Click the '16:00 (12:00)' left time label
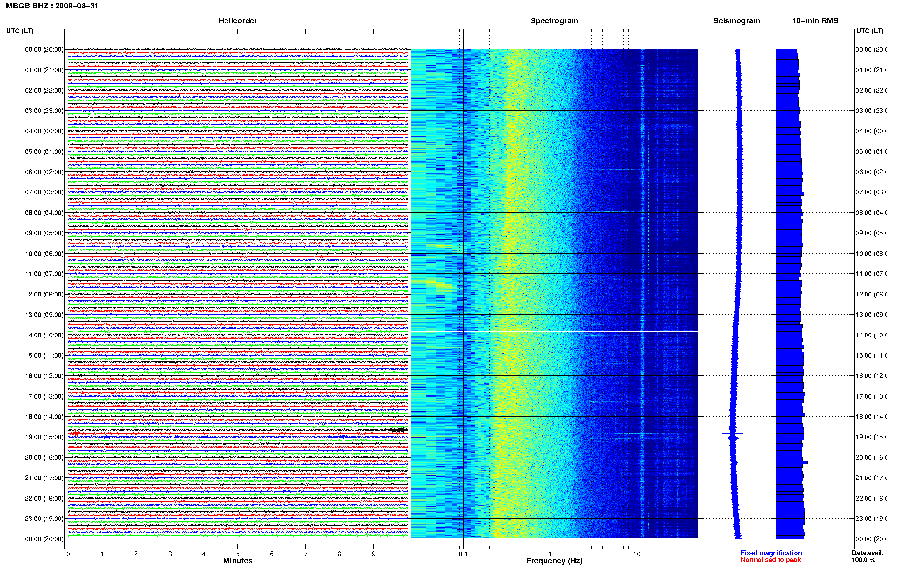The height and width of the screenshot is (578, 924). click(x=44, y=376)
